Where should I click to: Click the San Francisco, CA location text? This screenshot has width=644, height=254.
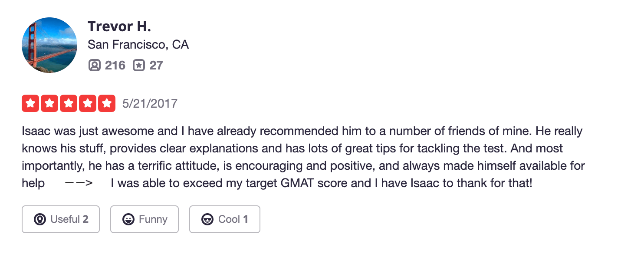138,44
